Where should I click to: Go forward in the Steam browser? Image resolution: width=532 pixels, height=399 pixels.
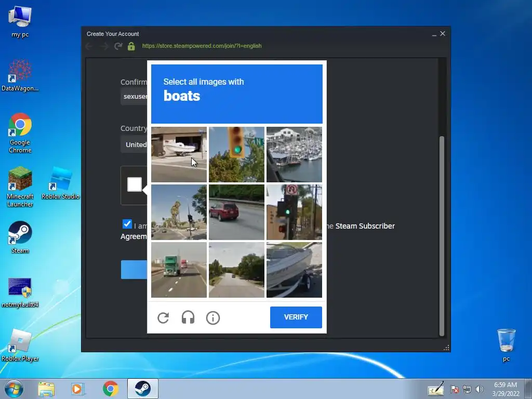point(104,46)
